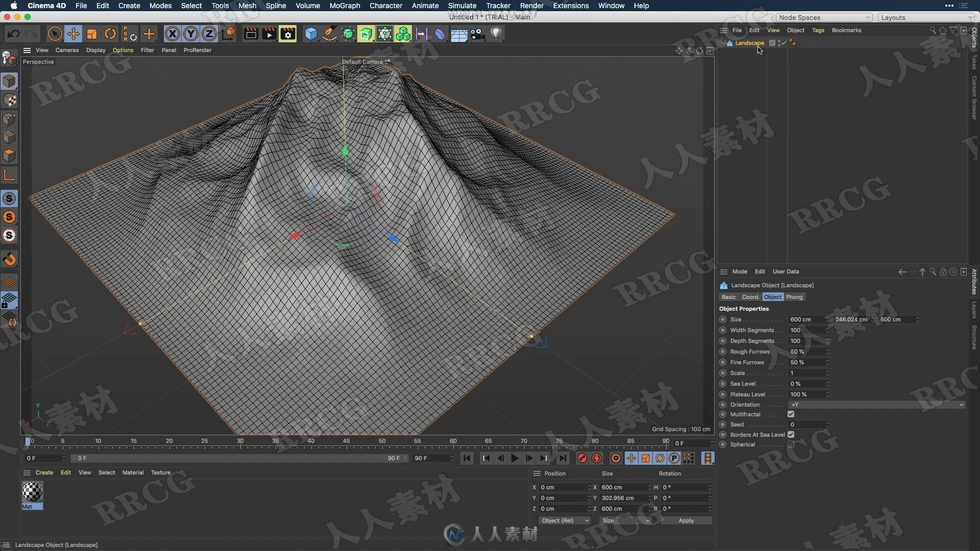The height and width of the screenshot is (551, 980).
Task: Toggle Parameter keying P button
Action: point(674,458)
